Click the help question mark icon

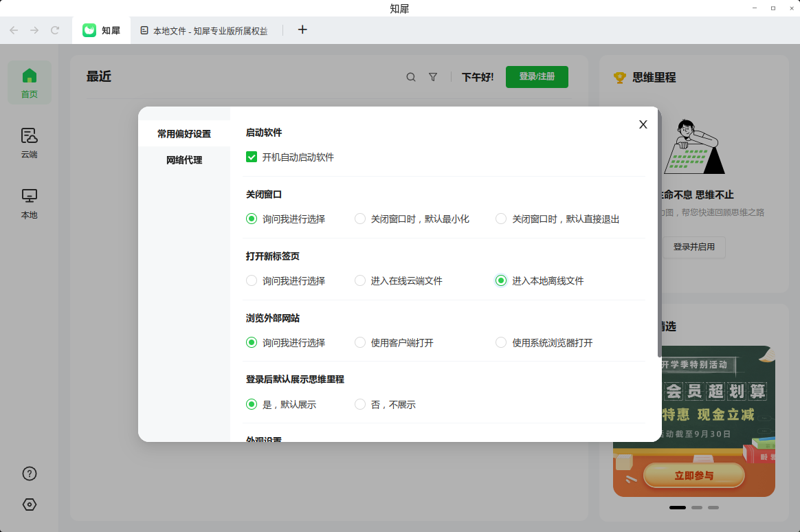pyautogui.click(x=30, y=474)
